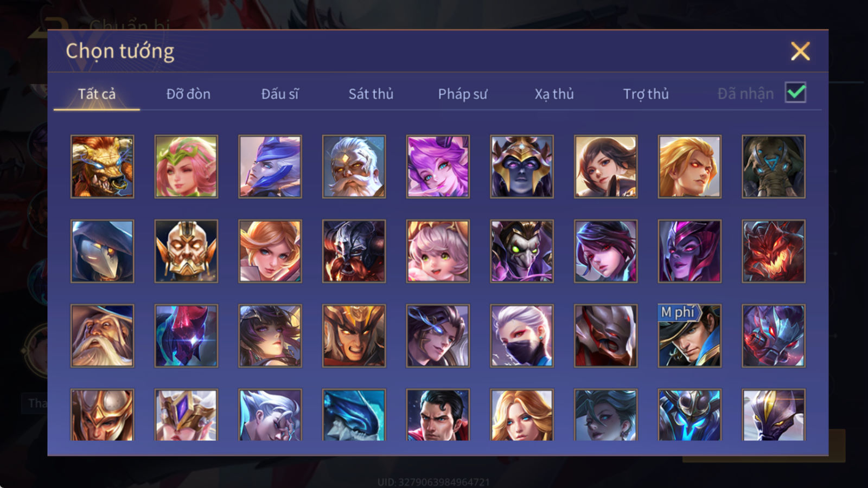Go to the 'Trợ thủ' tab
This screenshot has width=868, height=488.
pyautogui.click(x=646, y=94)
